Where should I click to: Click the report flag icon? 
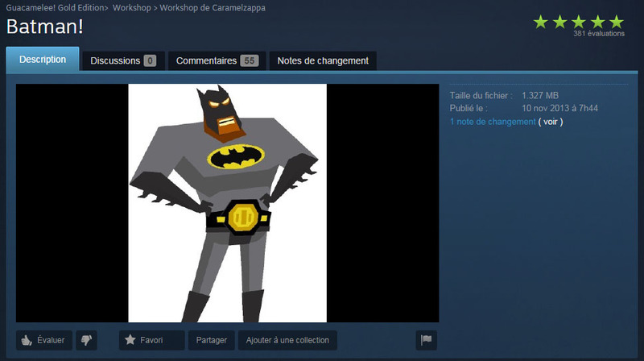427,340
